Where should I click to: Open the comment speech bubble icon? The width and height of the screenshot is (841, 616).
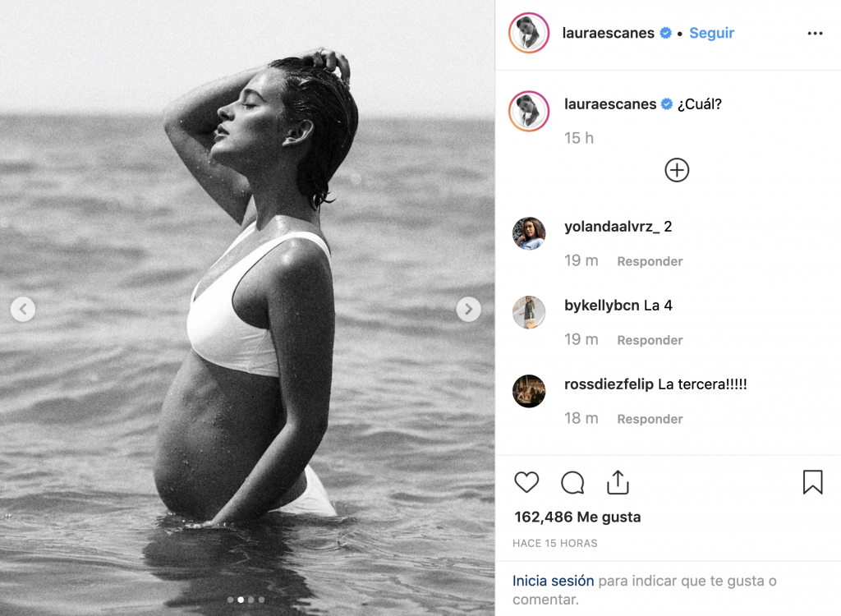(572, 482)
